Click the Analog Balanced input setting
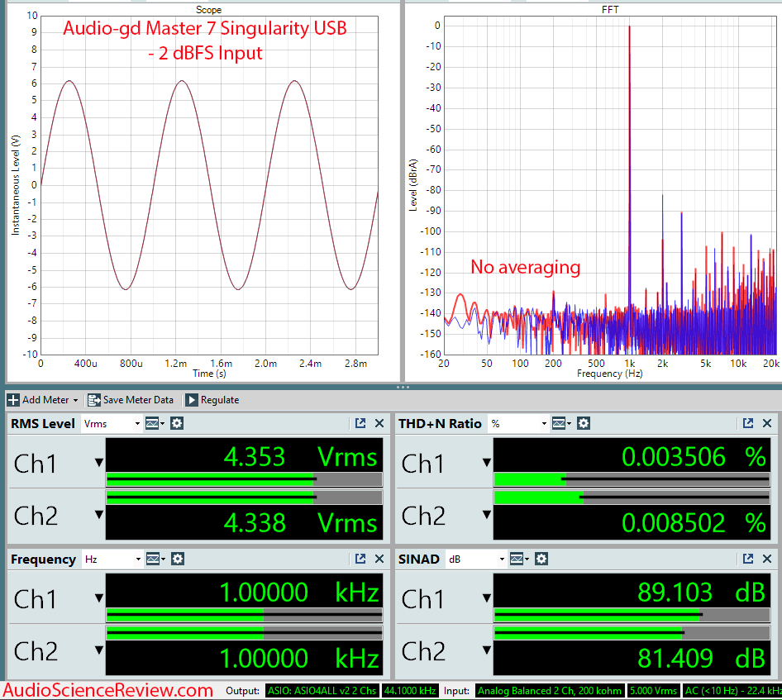This screenshot has height=700, width=782. [550, 691]
